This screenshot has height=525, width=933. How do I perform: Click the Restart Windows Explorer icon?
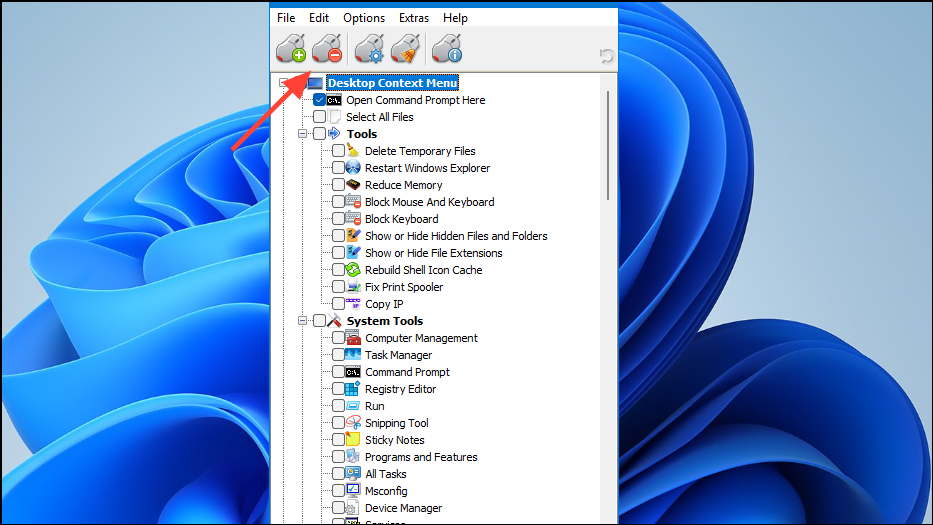[x=353, y=168]
